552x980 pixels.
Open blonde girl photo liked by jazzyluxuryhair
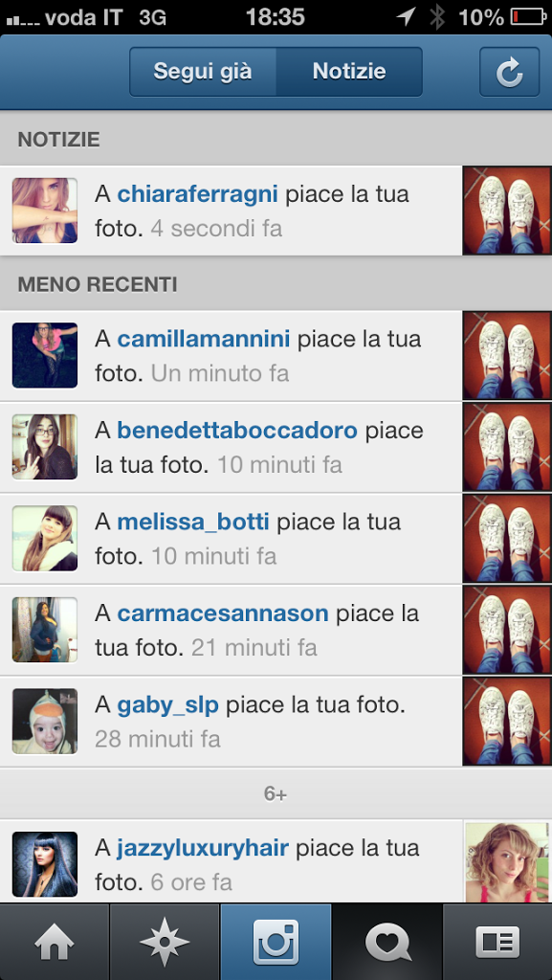pyautogui.click(x=508, y=862)
